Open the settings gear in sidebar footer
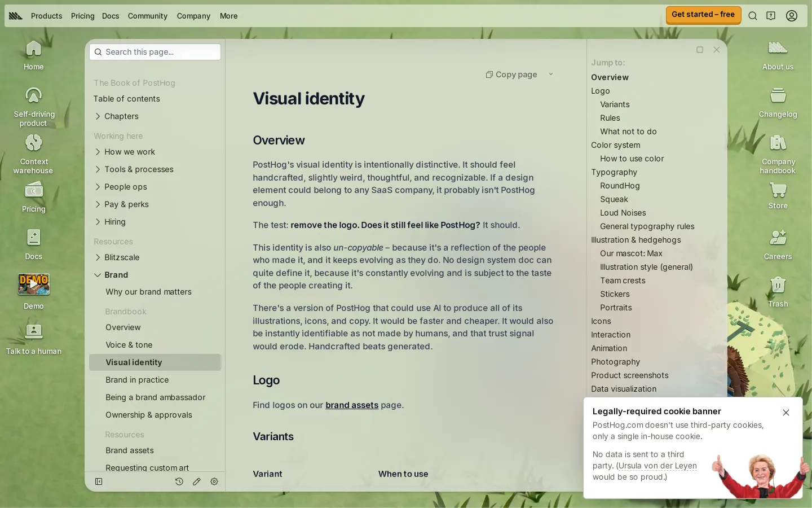Image resolution: width=812 pixels, height=508 pixels. click(x=214, y=481)
